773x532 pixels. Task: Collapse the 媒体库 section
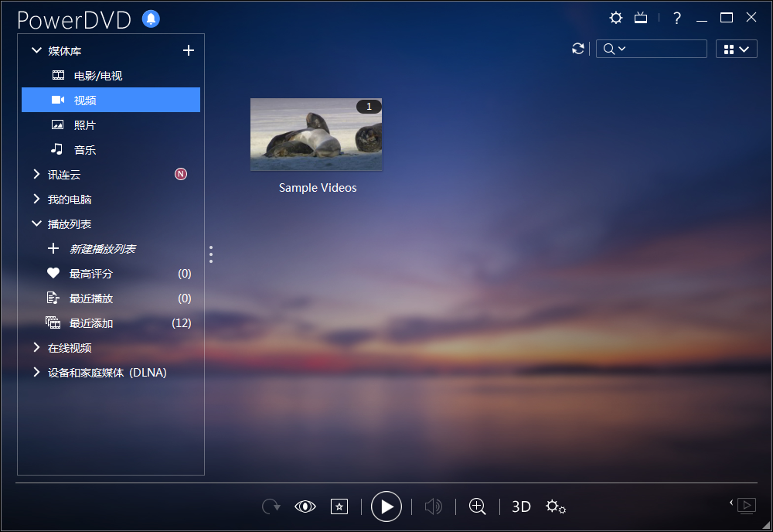(x=36, y=51)
